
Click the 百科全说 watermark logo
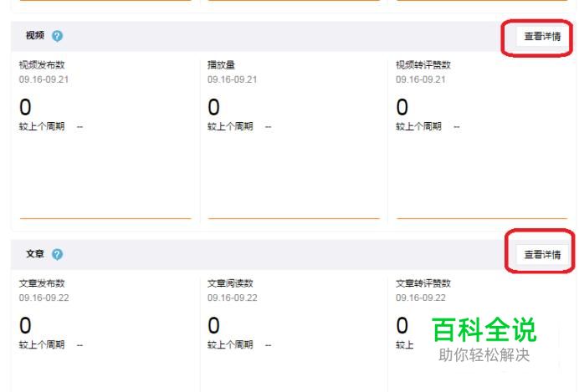pos(484,329)
